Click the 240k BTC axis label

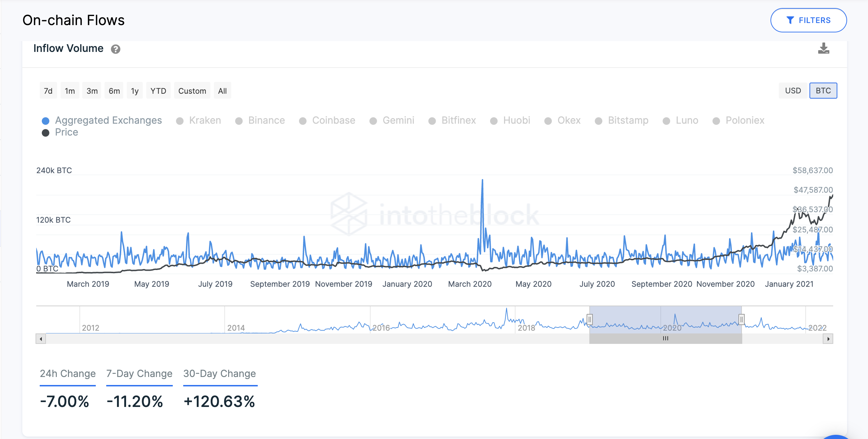pyautogui.click(x=54, y=170)
